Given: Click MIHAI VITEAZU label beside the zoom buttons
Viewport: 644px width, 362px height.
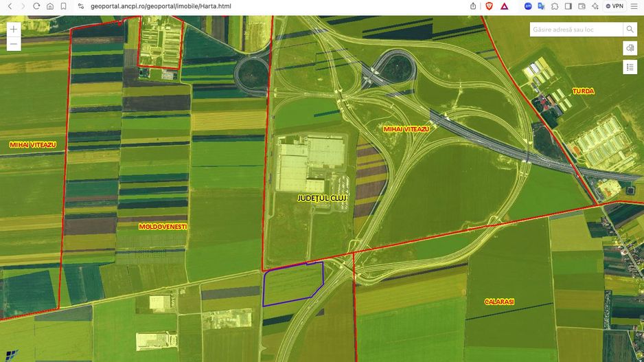Looking at the screenshot, I should pos(33,145).
